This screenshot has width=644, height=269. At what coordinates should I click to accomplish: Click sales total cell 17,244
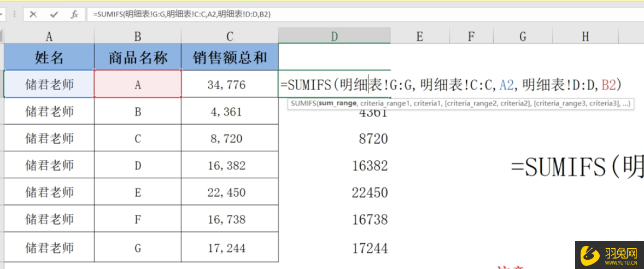pyautogui.click(x=230, y=248)
